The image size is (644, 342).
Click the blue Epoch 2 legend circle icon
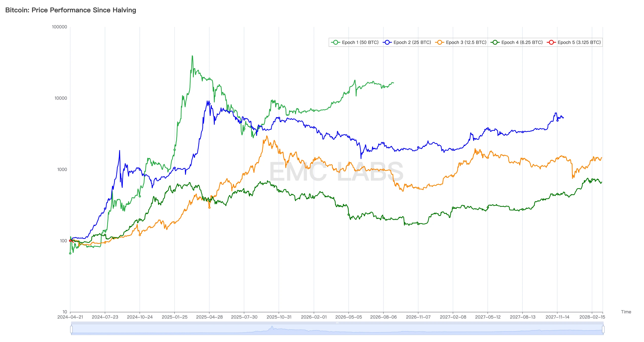[387, 42]
